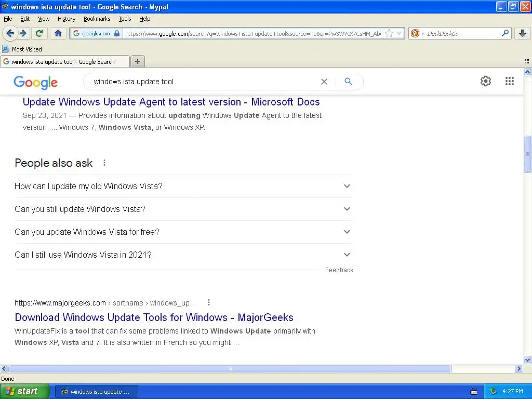The image size is (532, 399).
Task: Open the Help menu
Action: pyautogui.click(x=144, y=19)
